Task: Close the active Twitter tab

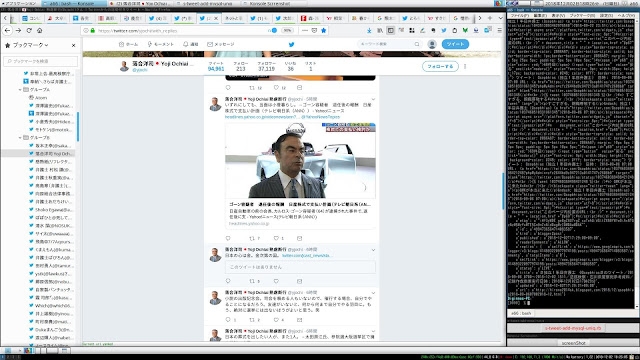Action: 216,18
